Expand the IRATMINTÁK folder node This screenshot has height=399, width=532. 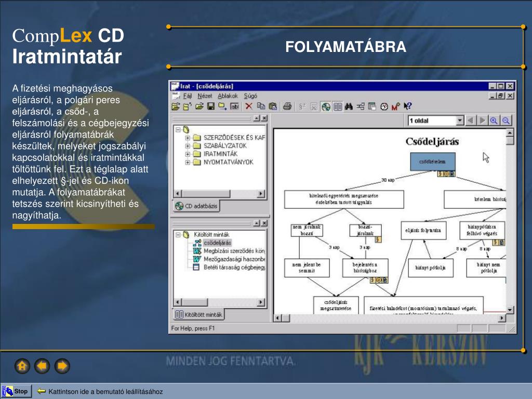pos(187,154)
